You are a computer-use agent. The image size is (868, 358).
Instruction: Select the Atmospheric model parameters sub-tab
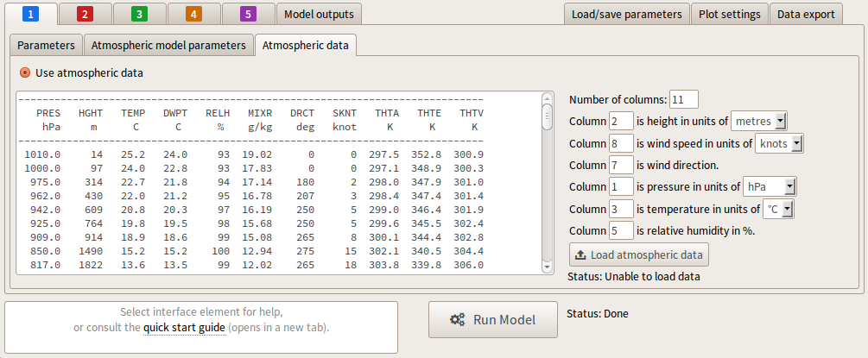point(168,46)
